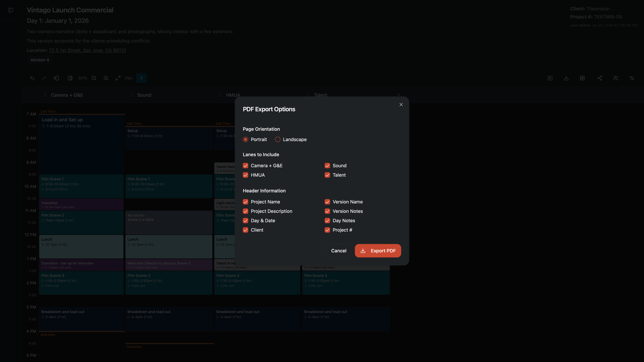Toggle the Day & Date checkbox
Image resolution: width=644 pixels, height=362 pixels.
tap(246, 221)
